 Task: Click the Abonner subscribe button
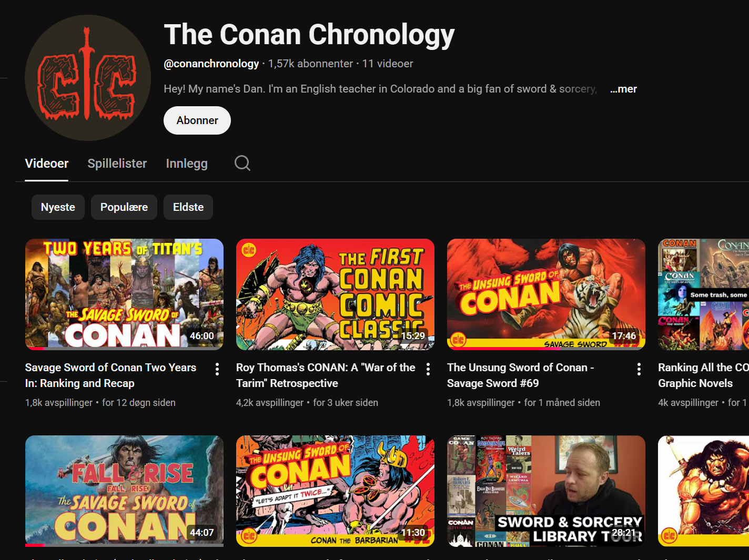(197, 120)
